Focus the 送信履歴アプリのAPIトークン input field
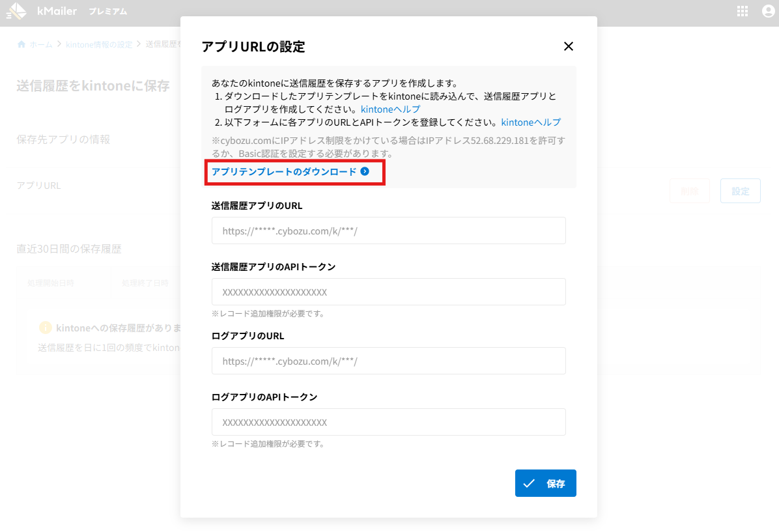The height and width of the screenshot is (532, 779). pos(388,292)
